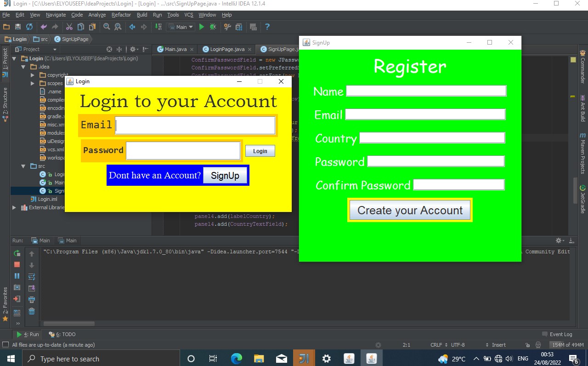Click the Back navigation arrow
The width and height of the screenshot is (588, 366).
(x=132, y=27)
